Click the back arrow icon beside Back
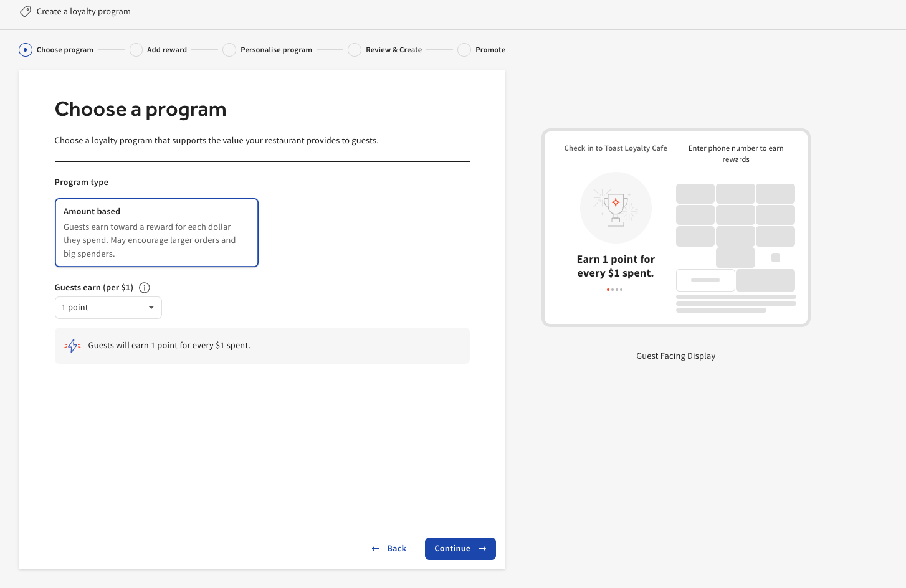The height and width of the screenshot is (588, 906). (x=374, y=548)
